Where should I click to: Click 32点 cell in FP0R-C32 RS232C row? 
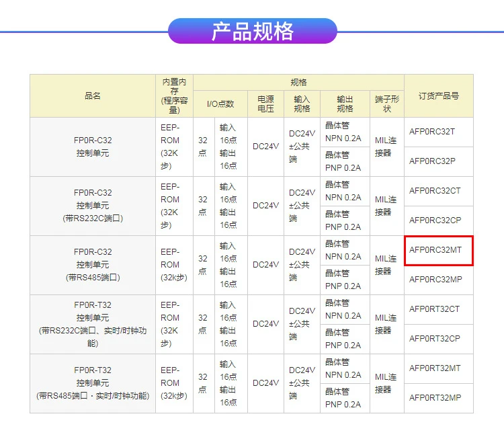coord(204,206)
